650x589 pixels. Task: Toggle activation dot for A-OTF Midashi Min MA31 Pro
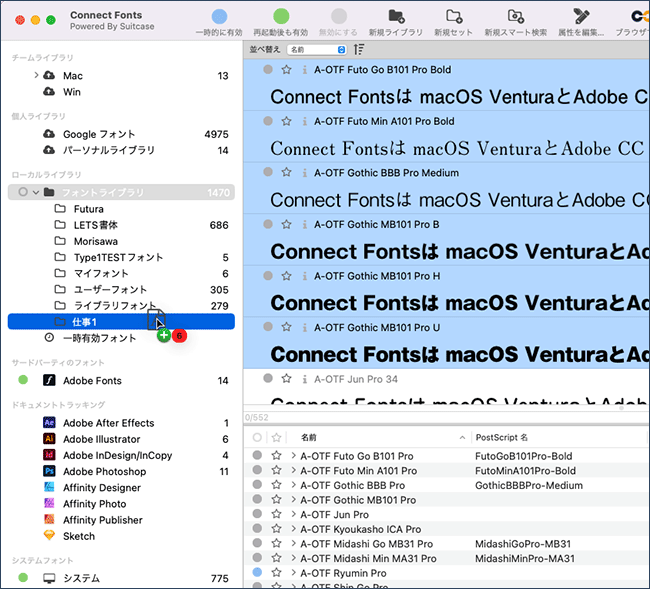pos(257,557)
